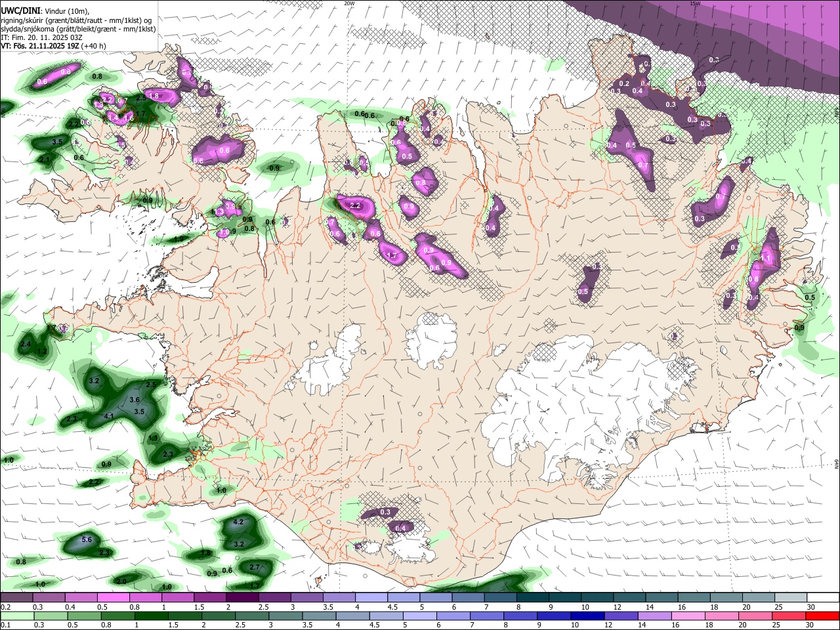Click the darkest purple 2 snow legend swatch

pos(241,598)
